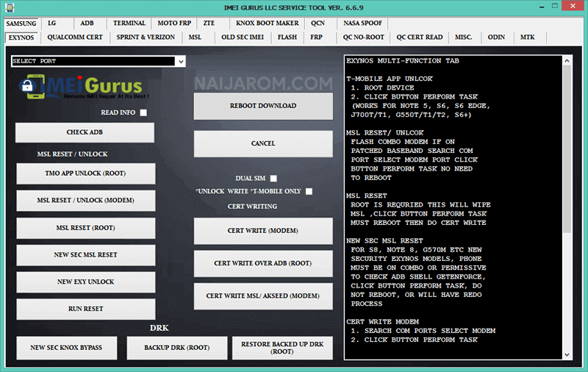Run TMO APP UNLOCK (ROOT)

coord(85,174)
